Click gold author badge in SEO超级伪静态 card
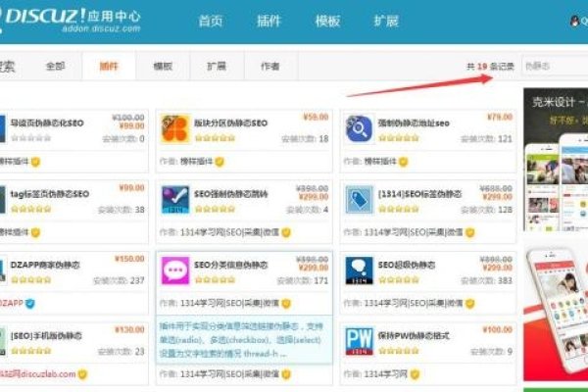Image resolution: width=588 pixels, height=392 pixels. [x=469, y=304]
